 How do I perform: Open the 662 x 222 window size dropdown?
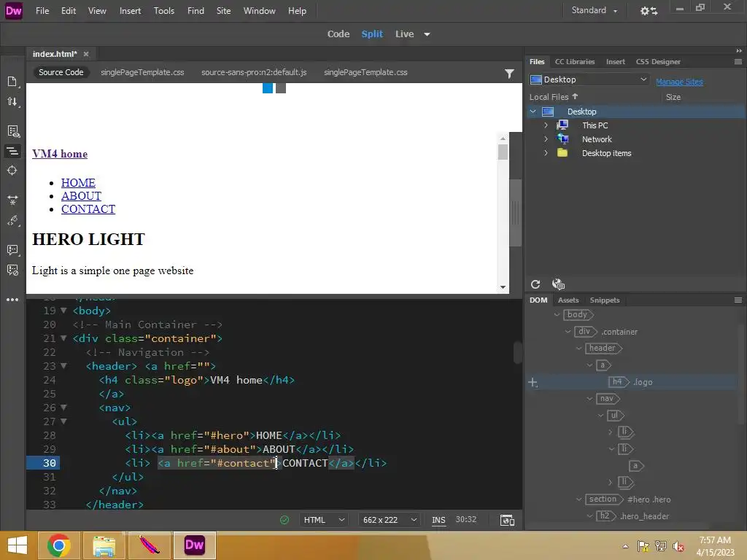point(390,520)
